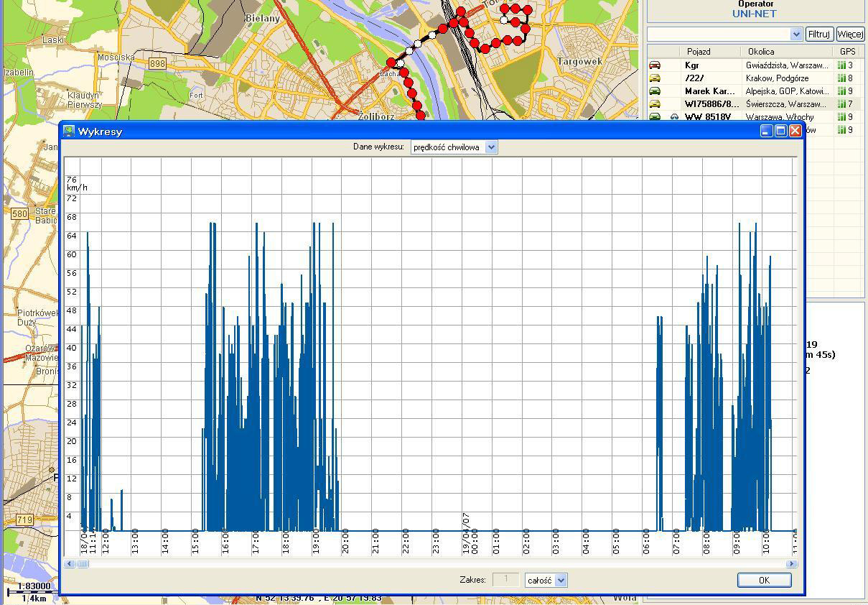Click the chart scrollbar left arrow
Viewport: 868px width, 605px height.
[70, 564]
